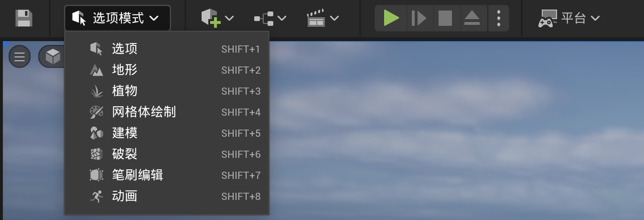Choose 植物 foliage mode entry
Screen dimensions: 644x220
click(x=167, y=91)
